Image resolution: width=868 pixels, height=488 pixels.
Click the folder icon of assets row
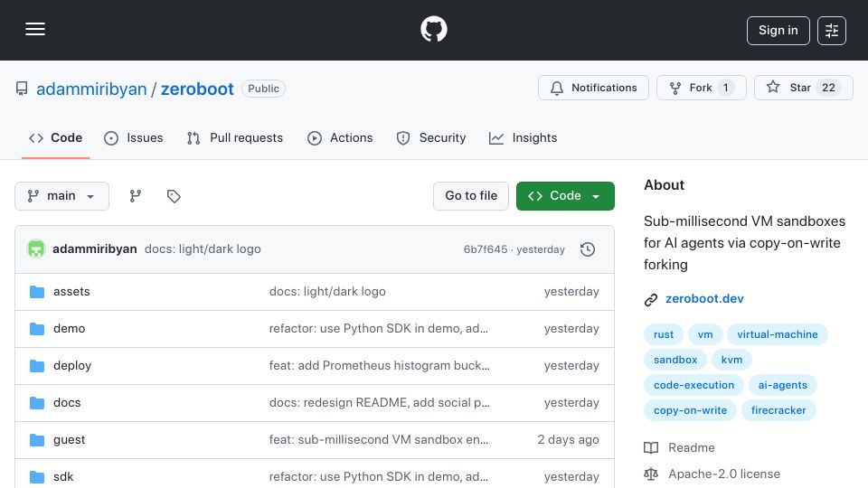pyautogui.click(x=37, y=292)
